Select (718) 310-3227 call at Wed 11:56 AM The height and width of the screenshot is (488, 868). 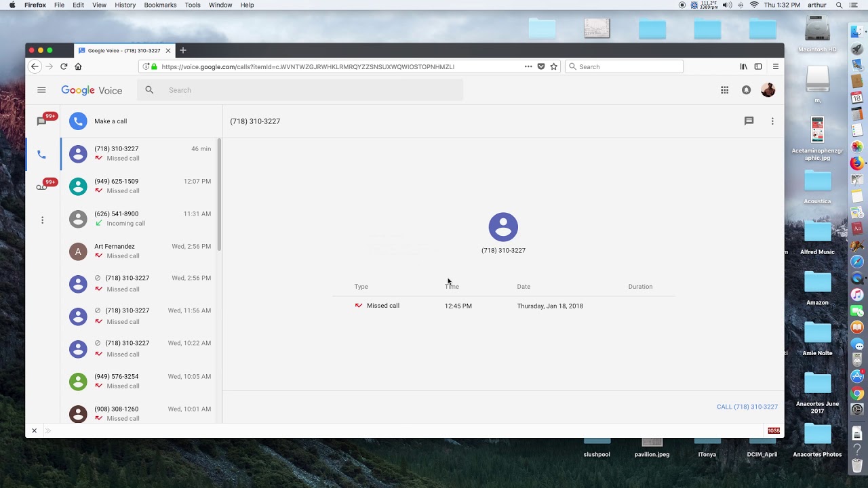click(x=138, y=316)
